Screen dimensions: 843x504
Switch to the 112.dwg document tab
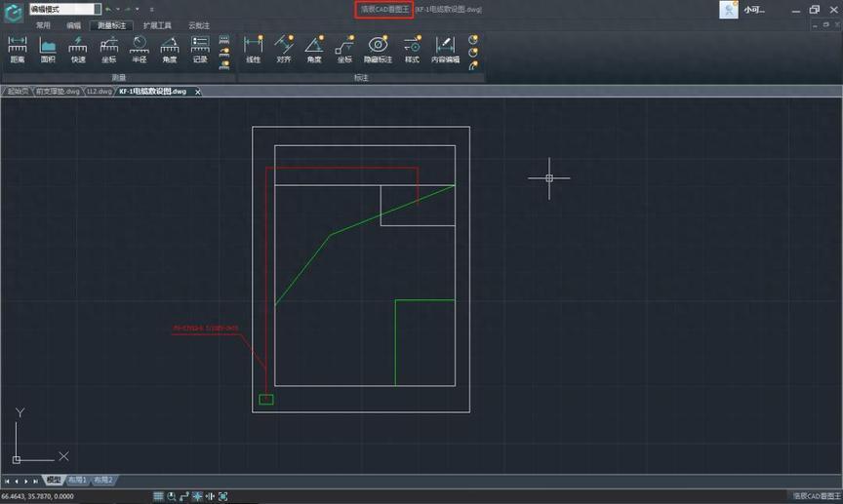click(99, 91)
